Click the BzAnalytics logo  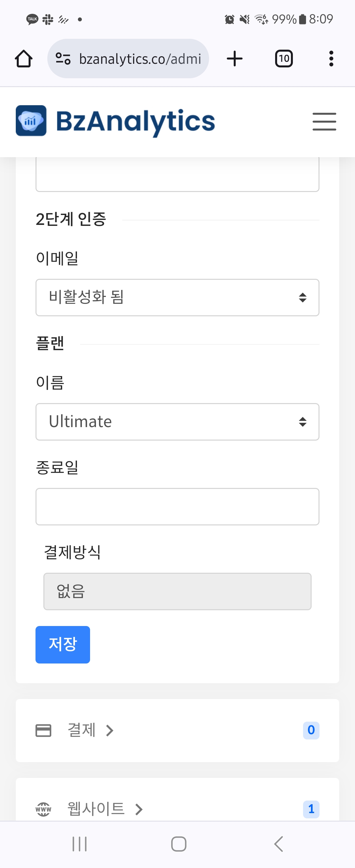115,121
